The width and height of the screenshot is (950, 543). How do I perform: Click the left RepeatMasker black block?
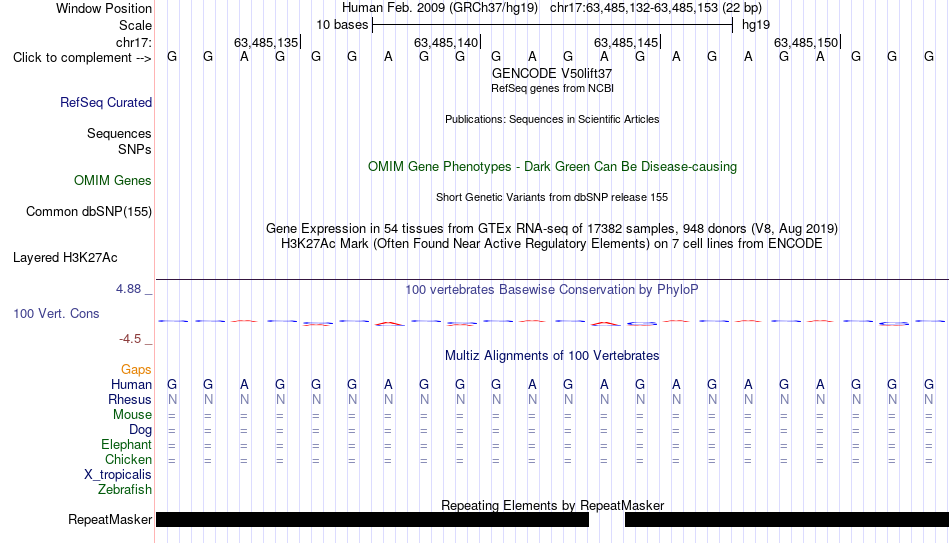click(373, 519)
